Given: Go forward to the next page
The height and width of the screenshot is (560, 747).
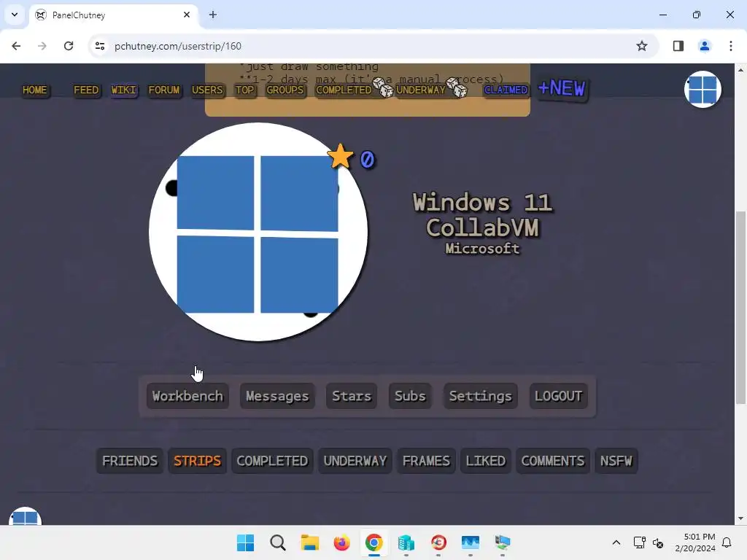Looking at the screenshot, I should pyautogui.click(x=42, y=46).
